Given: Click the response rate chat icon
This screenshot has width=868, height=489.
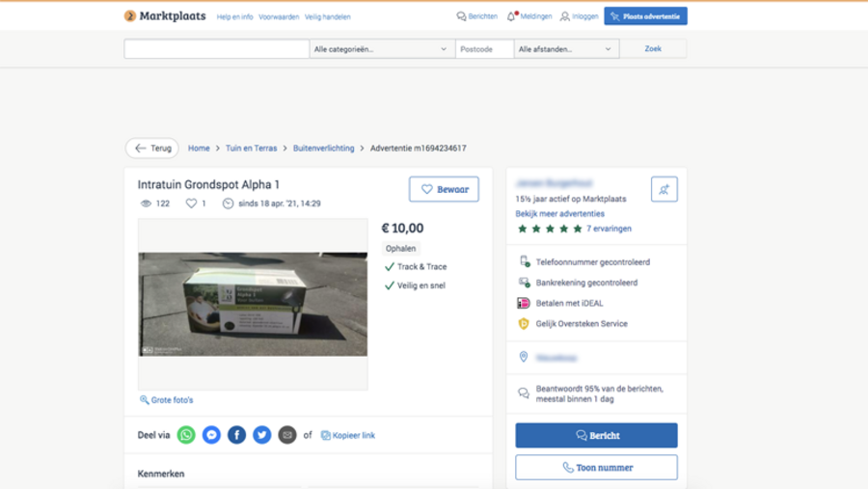Looking at the screenshot, I should click(x=524, y=394).
